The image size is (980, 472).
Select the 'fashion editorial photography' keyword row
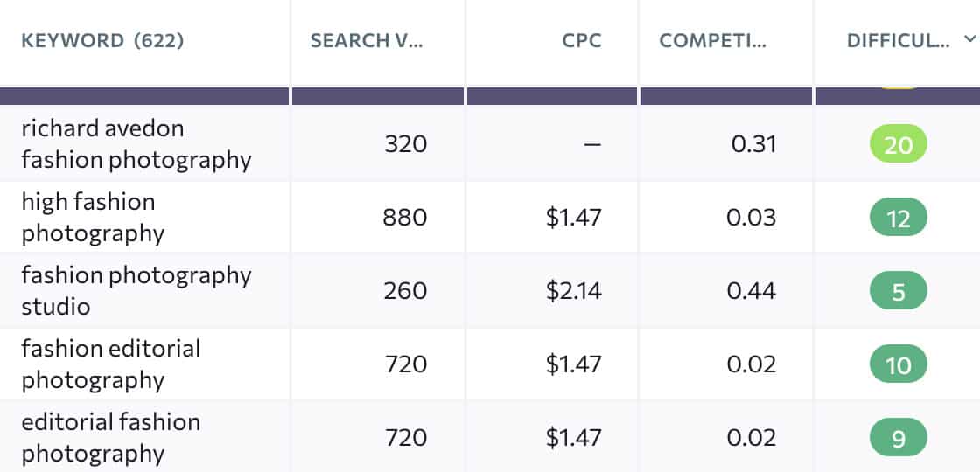tap(110, 364)
